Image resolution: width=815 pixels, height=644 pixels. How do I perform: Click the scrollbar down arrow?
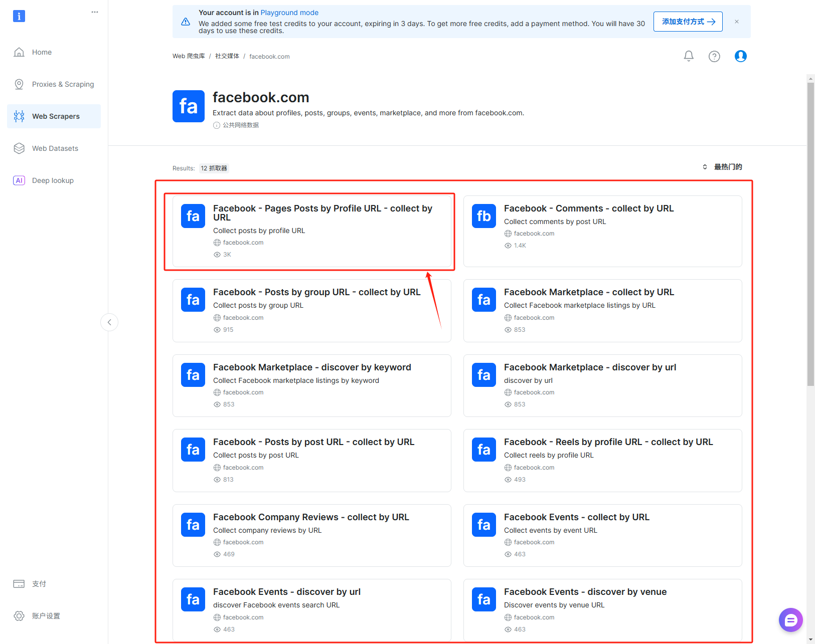point(810,640)
